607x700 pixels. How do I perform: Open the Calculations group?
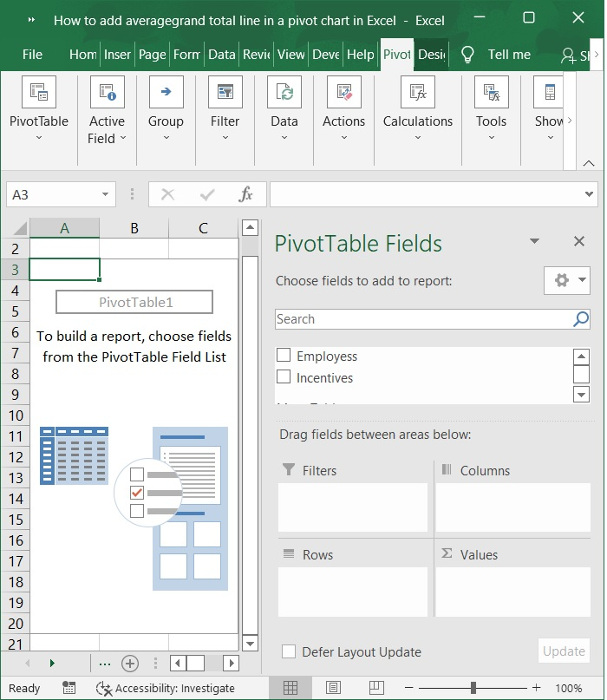(x=418, y=109)
